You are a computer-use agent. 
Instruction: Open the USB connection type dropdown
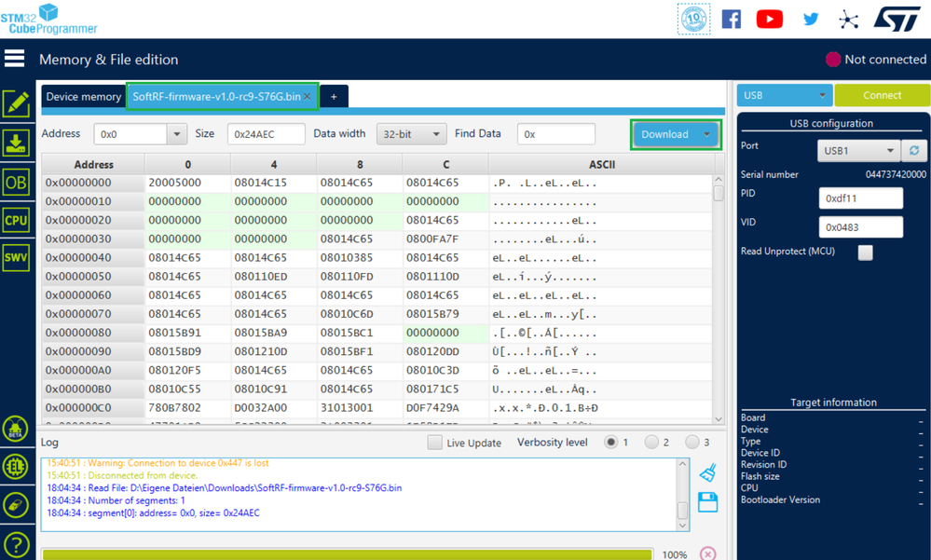(785, 95)
